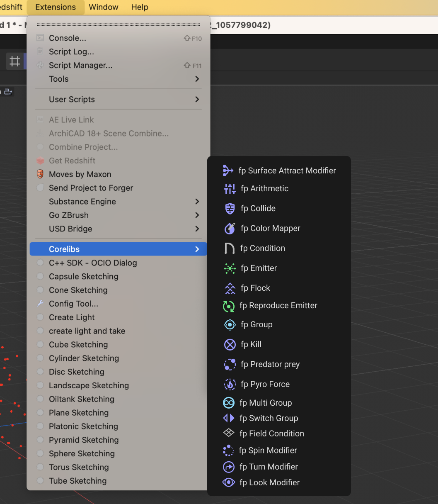Choose Sphere Sketching
This screenshot has height=504, width=438.
119,454
